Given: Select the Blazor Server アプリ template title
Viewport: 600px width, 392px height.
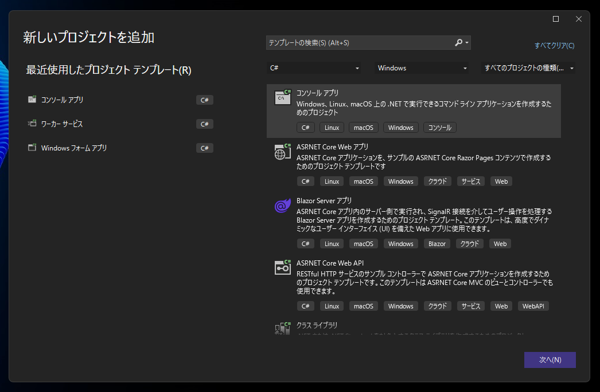Looking at the screenshot, I should coord(324,201).
